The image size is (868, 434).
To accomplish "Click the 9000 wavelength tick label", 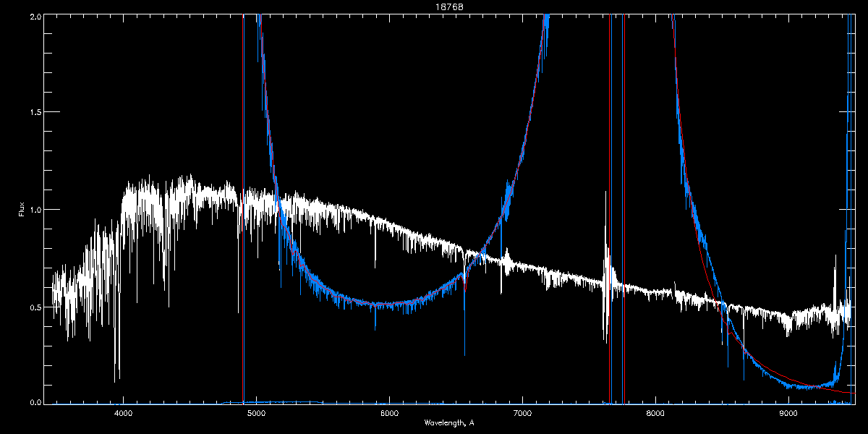I will (788, 413).
